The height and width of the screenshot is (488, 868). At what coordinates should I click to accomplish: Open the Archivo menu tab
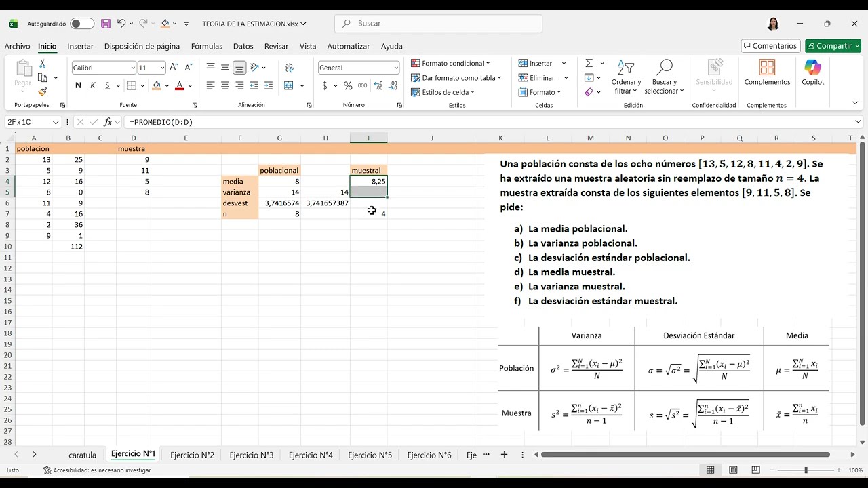(17, 46)
